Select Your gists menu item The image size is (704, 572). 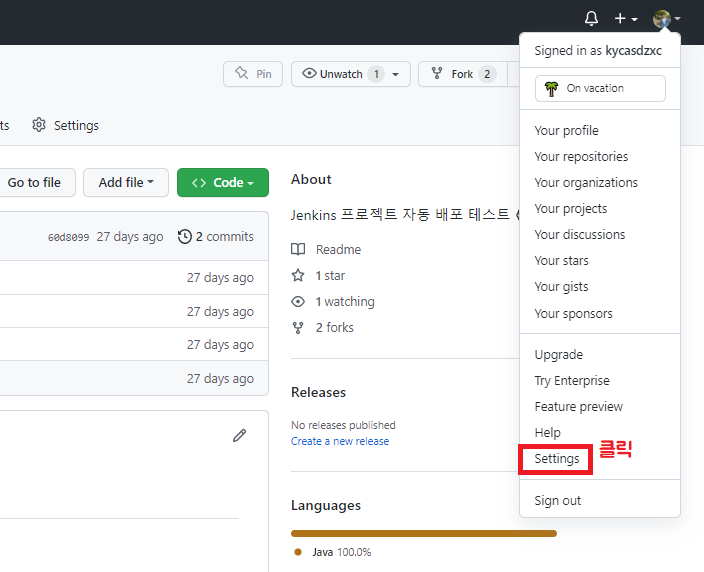561,287
